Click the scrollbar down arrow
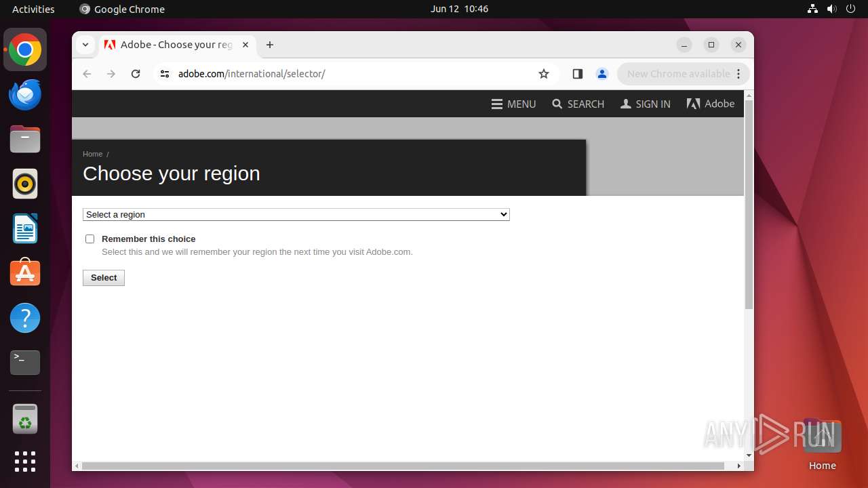Screen dimensions: 868x488 coord(749,456)
